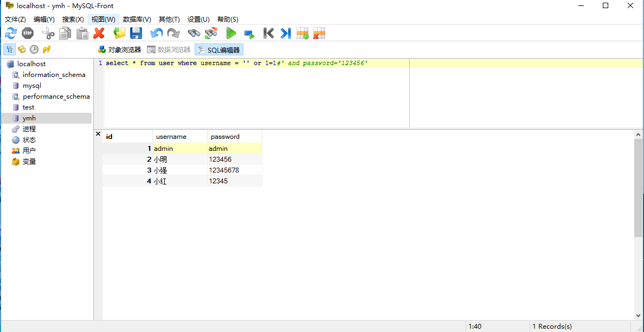
Task: Sort by the username column header
Action: 171,137
